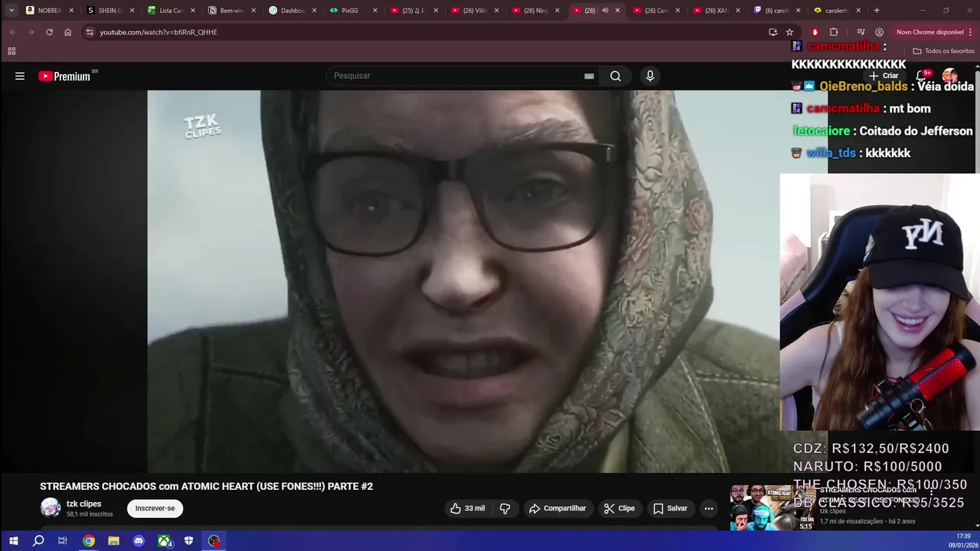Close the NOBREA tab
The image size is (980, 551).
pos(71,11)
